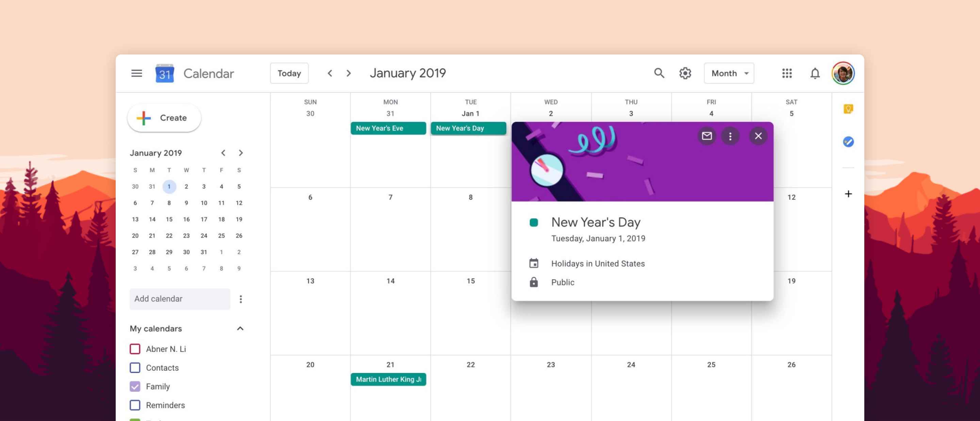Image resolution: width=980 pixels, height=421 pixels.
Task: Click the search icon in toolbar
Action: 659,73
